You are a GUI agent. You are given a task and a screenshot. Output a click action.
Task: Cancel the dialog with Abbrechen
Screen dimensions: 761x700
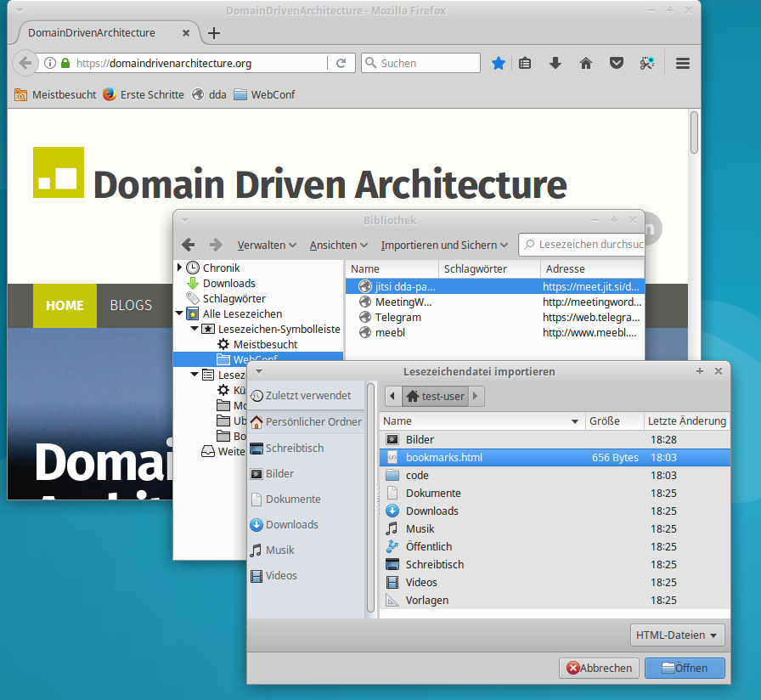(599, 668)
